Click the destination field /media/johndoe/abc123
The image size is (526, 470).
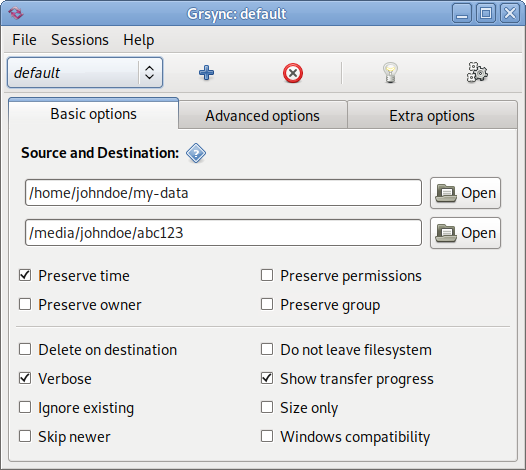tap(223, 232)
